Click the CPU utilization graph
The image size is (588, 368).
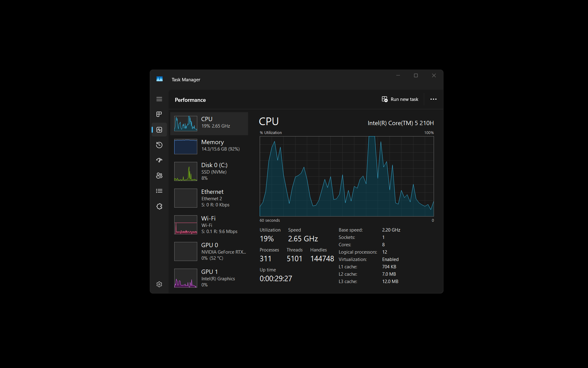[x=347, y=176]
